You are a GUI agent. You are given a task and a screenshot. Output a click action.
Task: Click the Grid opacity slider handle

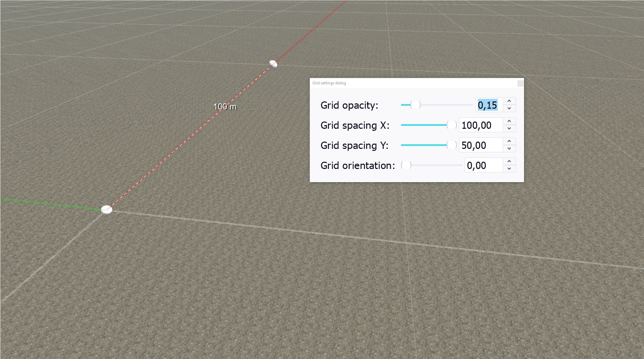(x=416, y=105)
